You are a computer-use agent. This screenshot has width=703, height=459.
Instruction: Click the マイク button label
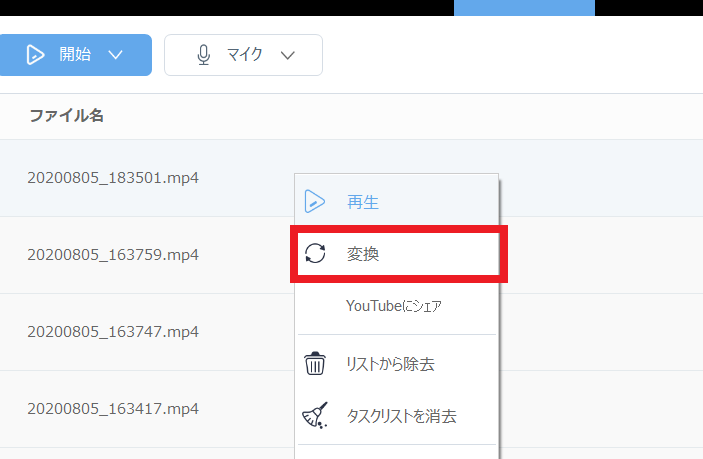coord(245,55)
